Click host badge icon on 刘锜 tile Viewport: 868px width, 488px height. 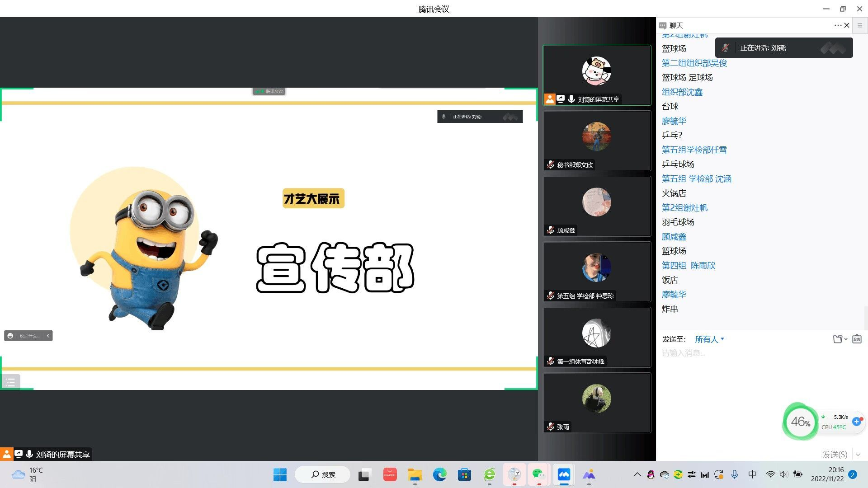(x=550, y=99)
